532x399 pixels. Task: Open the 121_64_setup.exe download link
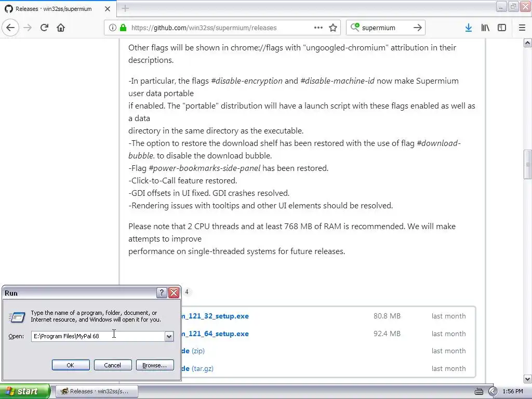215,334
